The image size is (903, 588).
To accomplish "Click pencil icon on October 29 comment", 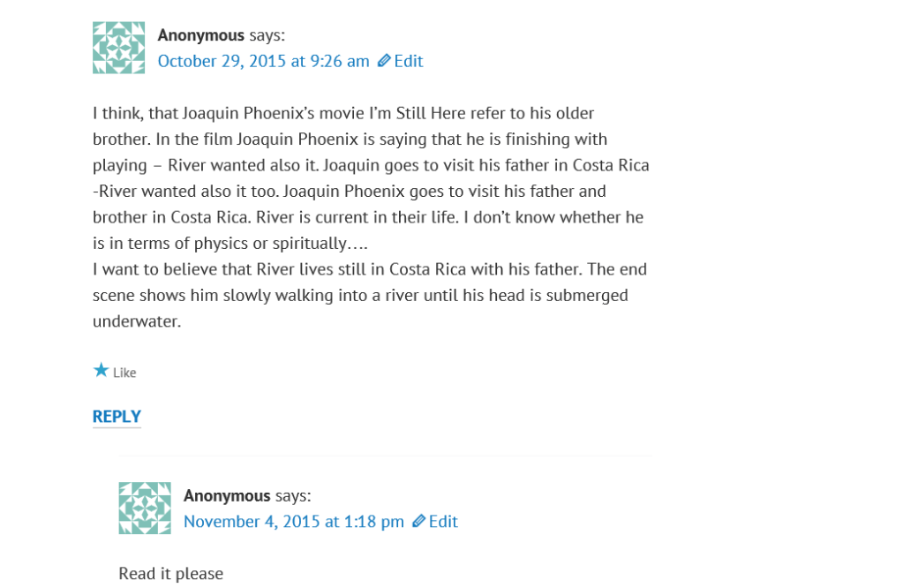I will click(x=383, y=61).
